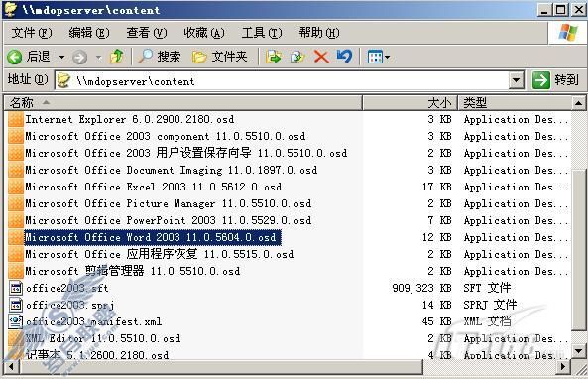This screenshot has height=379, width=588.
Task: Click the 转到 Go button
Action: pos(555,80)
